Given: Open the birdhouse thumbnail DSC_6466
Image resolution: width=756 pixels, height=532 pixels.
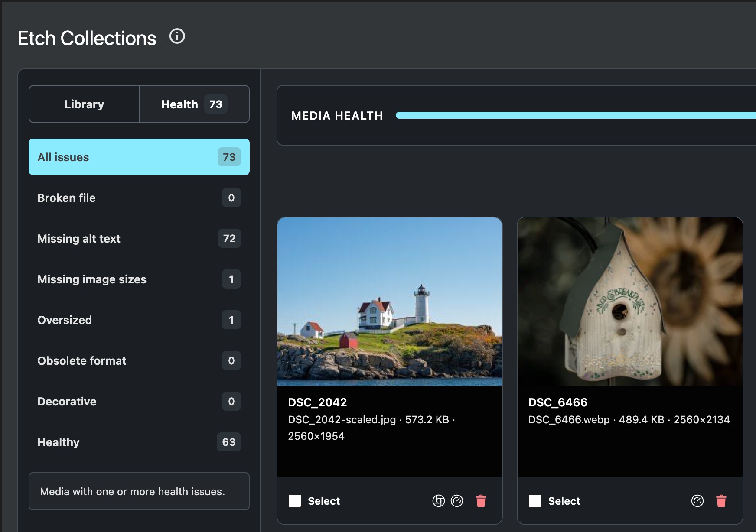Looking at the screenshot, I should pos(630,302).
